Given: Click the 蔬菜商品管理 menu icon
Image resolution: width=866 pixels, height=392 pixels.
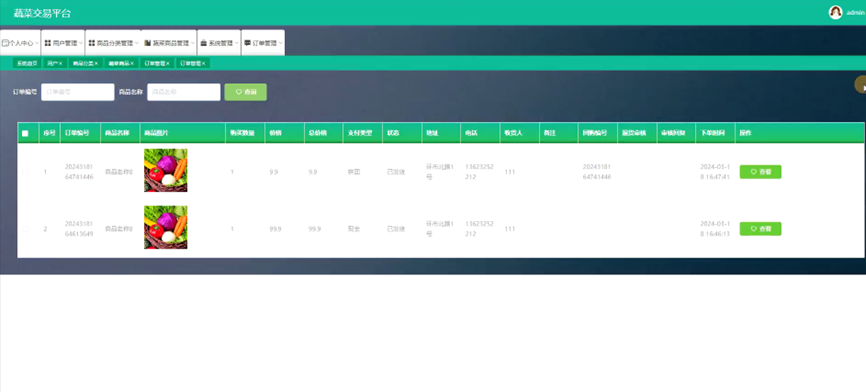Looking at the screenshot, I should click(x=147, y=43).
